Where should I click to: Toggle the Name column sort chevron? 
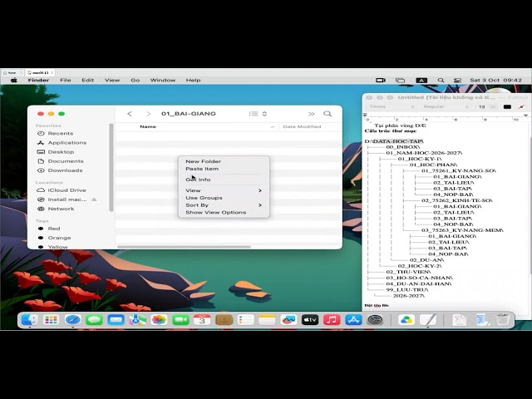coord(273,126)
